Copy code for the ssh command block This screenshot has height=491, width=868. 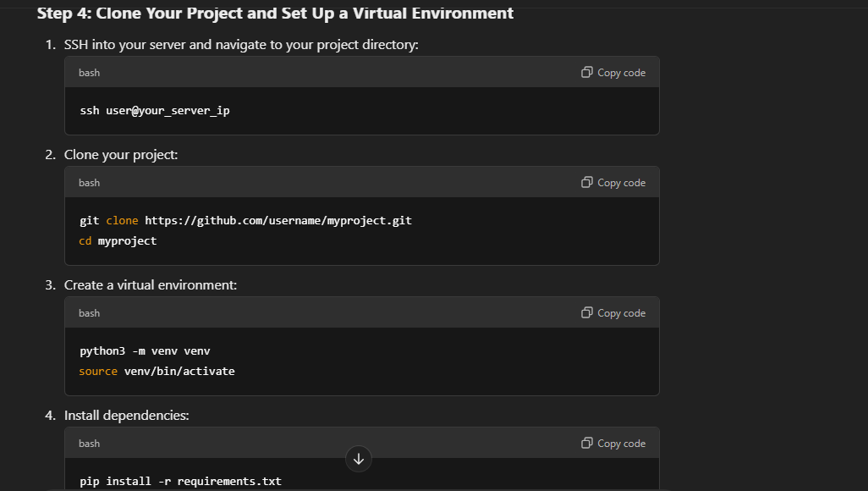click(613, 73)
